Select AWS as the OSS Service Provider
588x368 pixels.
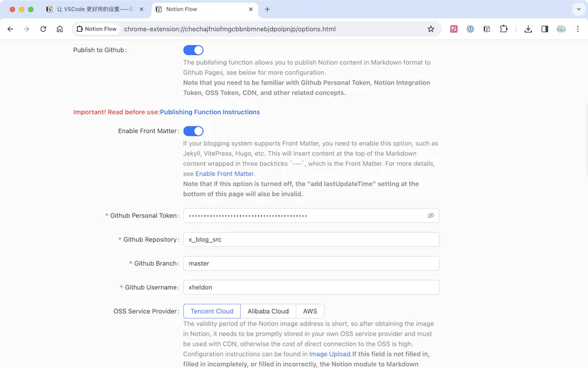pos(310,310)
